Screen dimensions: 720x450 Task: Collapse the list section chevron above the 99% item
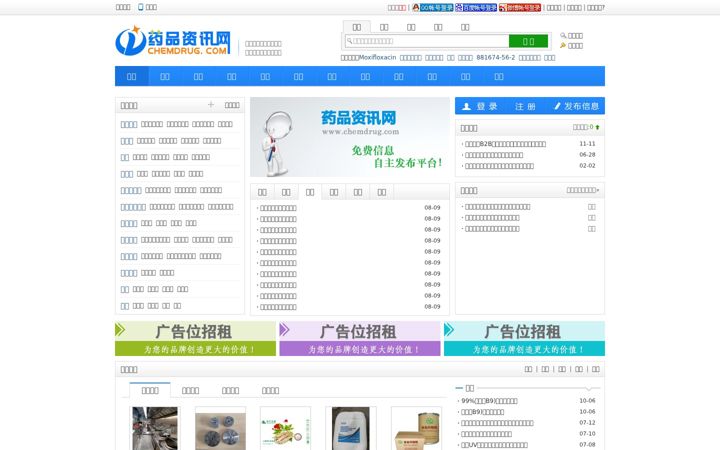click(589, 388)
